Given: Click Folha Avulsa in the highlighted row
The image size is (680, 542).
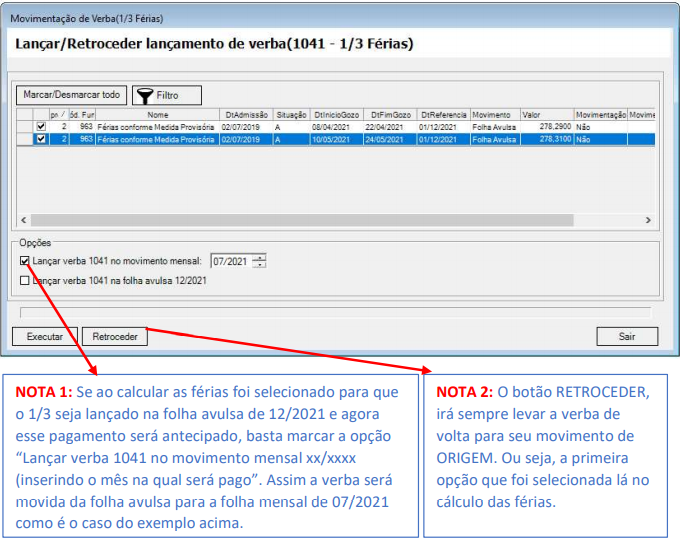Looking at the screenshot, I should 495,139.
